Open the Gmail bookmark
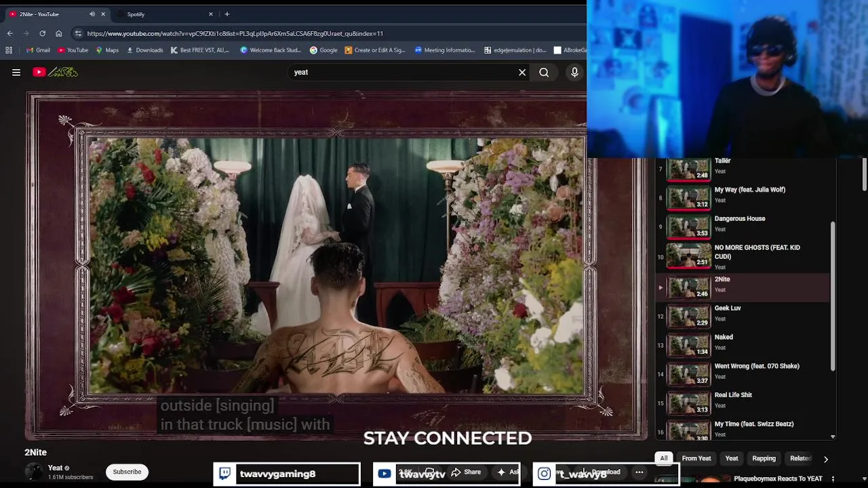Screen dimensions: 868x488 38,50
